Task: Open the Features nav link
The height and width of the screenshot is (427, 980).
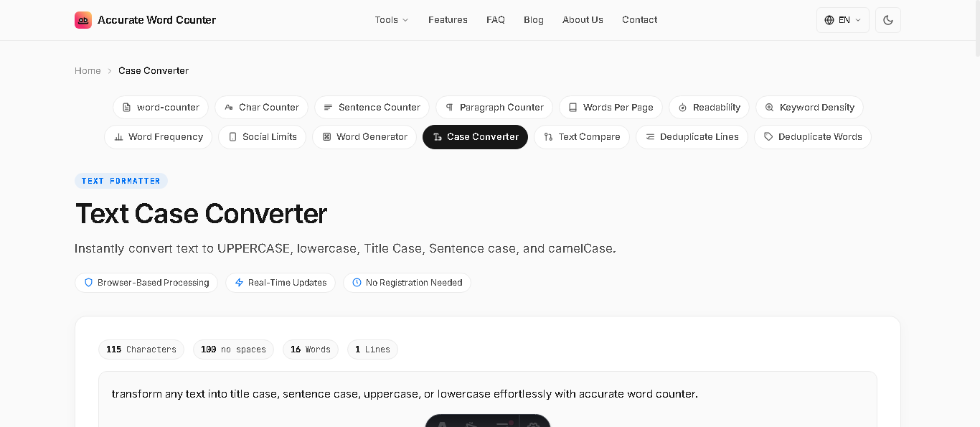Action: click(x=448, y=20)
